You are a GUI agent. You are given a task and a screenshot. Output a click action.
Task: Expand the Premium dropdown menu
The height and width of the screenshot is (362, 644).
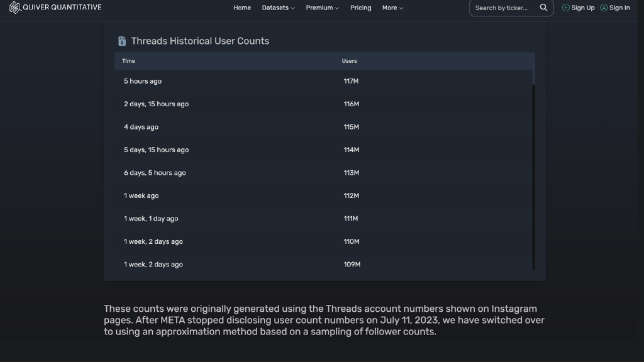point(323,8)
